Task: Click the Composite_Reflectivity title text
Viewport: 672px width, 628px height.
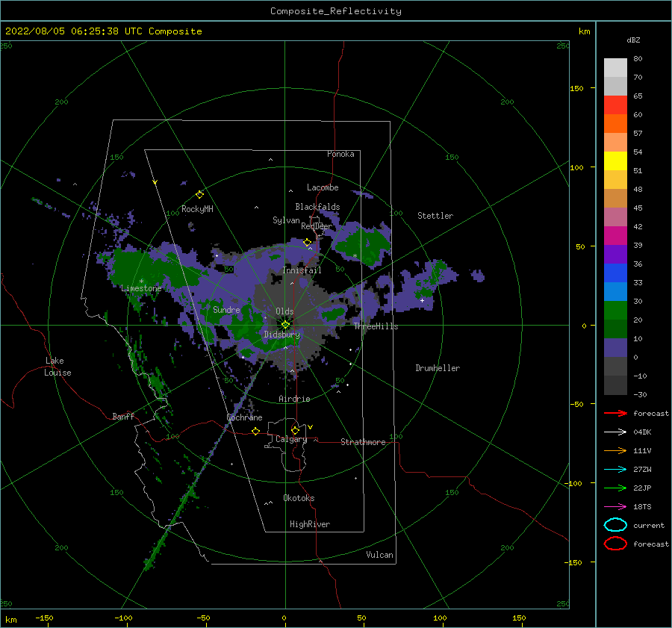Action: (x=335, y=11)
